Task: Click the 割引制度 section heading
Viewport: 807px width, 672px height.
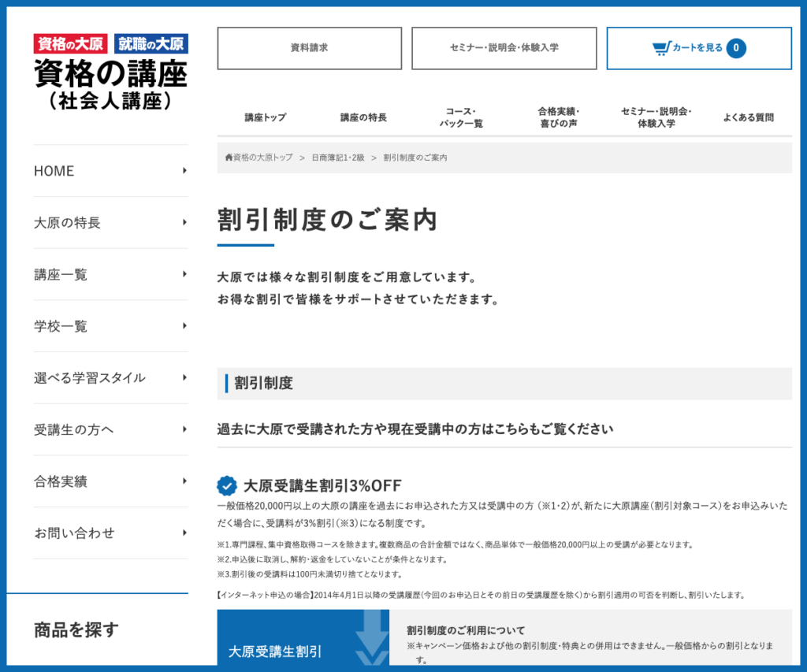Action: (x=263, y=384)
